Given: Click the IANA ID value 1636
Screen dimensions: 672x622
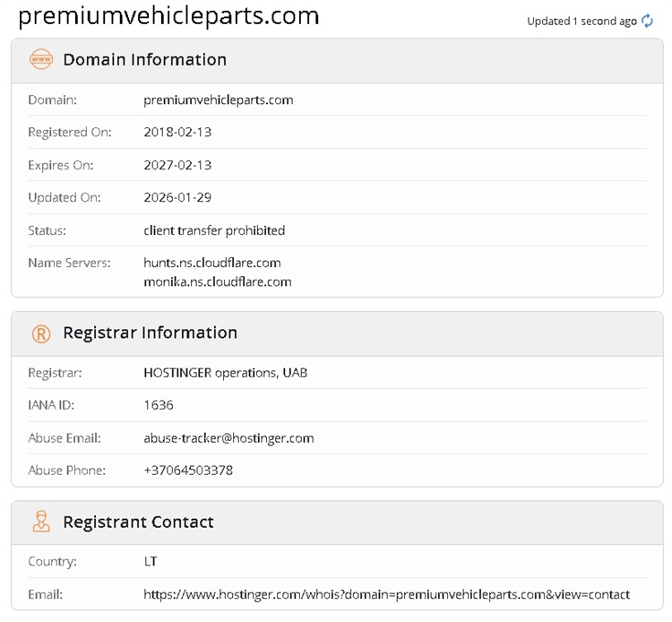Looking at the screenshot, I should point(159,405).
